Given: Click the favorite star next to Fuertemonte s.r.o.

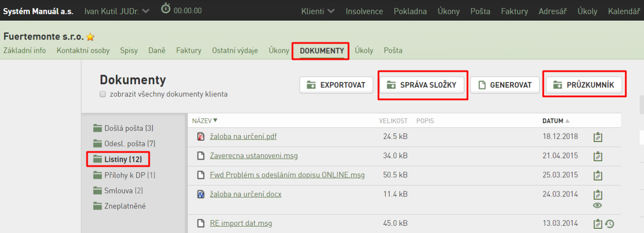Looking at the screenshot, I should point(90,37).
